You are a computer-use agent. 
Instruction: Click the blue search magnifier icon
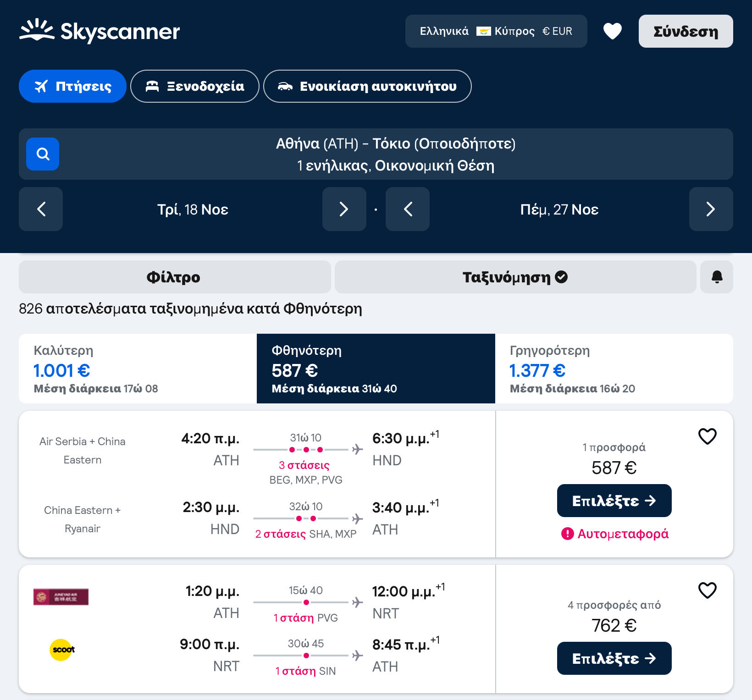(43, 154)
